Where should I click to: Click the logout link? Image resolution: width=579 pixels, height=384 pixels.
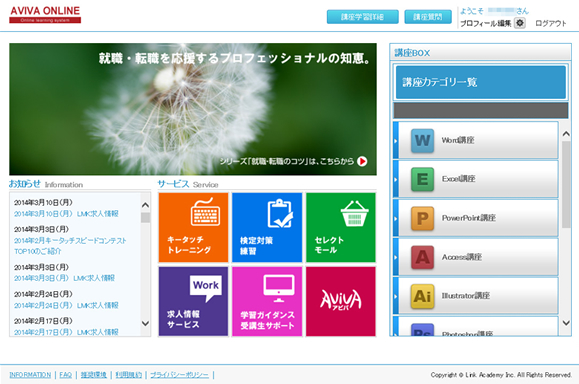point(551,23)
